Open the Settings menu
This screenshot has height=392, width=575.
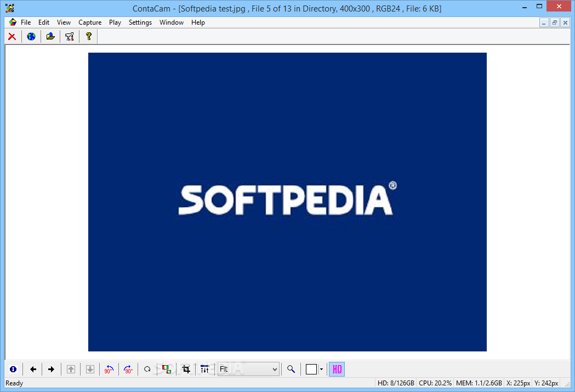pyautogui.click(x=140, y=22)
